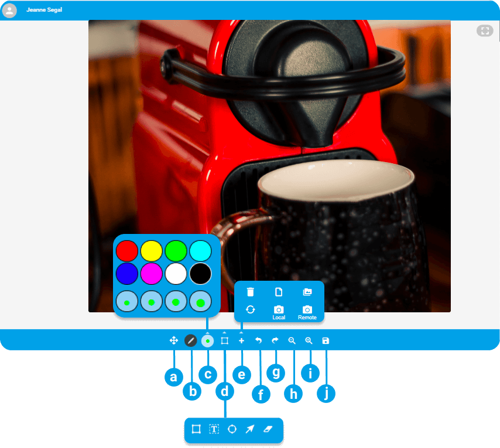Zoom in on the image

tap(309, 340)
